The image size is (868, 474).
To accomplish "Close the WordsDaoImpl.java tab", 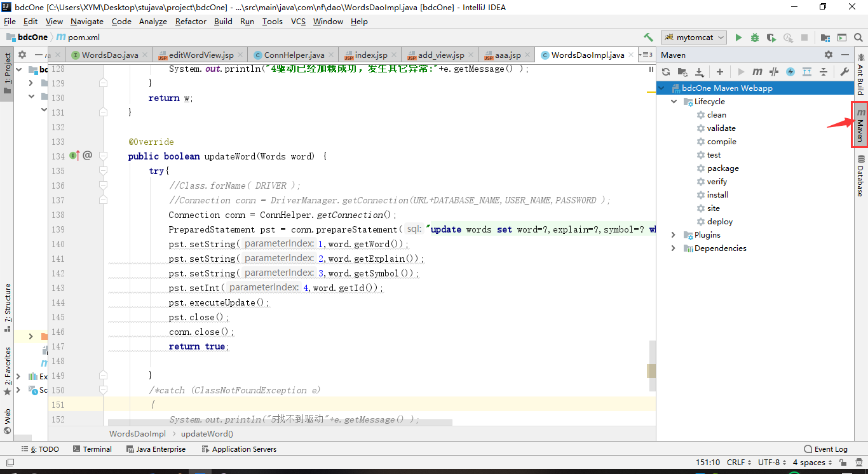I will [631, 55].
